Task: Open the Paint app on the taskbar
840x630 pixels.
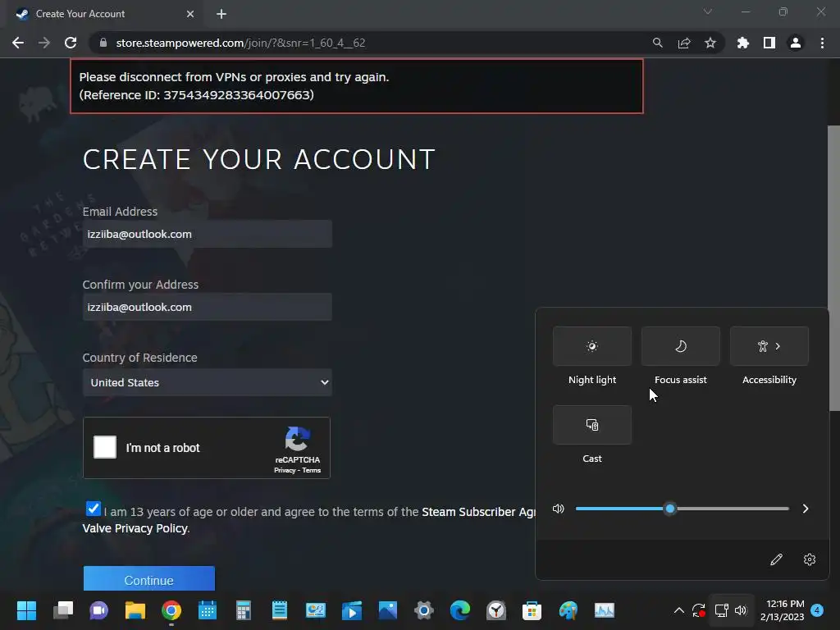Action: tap(568, 610)
